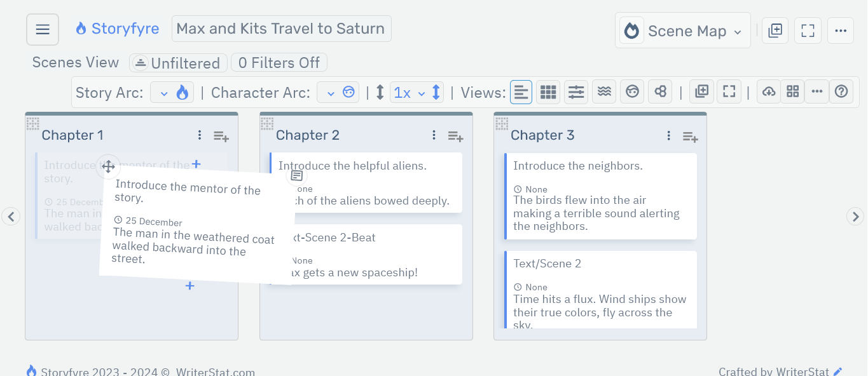Toggle the Unfiltered filter chip
This screenshot has width=868, height=376.
pyautogui.click(x=178, y=63)
